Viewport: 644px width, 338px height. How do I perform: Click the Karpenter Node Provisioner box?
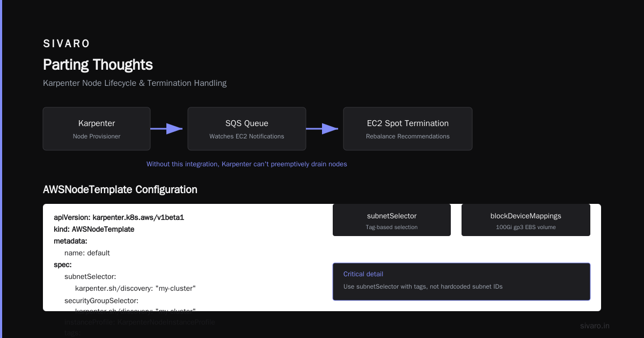point(97,129)
